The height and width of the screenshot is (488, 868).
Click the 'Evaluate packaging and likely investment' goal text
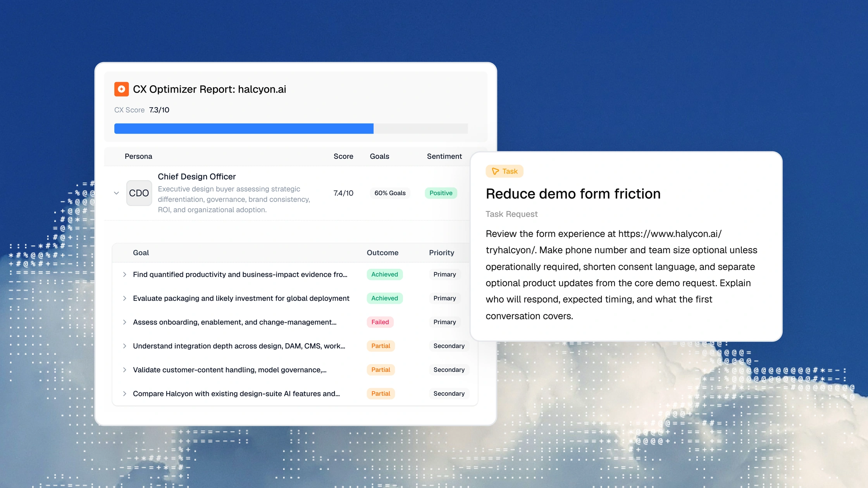pos(241,298)
